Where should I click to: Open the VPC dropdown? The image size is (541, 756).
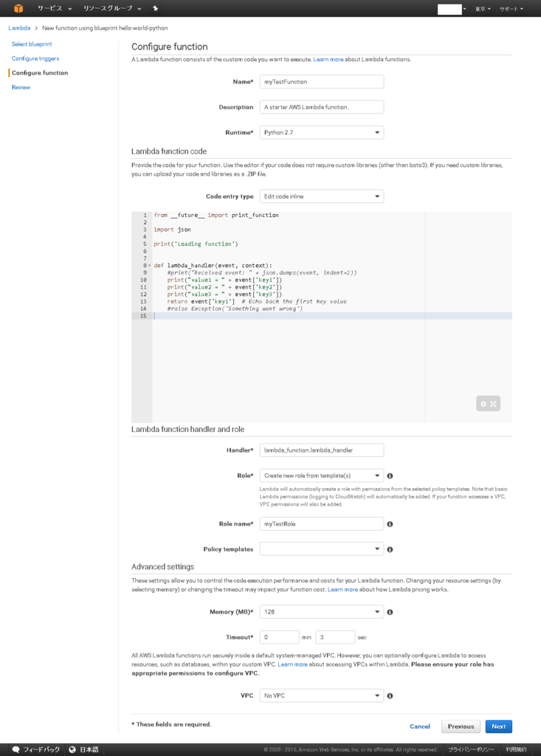(322, 695)
